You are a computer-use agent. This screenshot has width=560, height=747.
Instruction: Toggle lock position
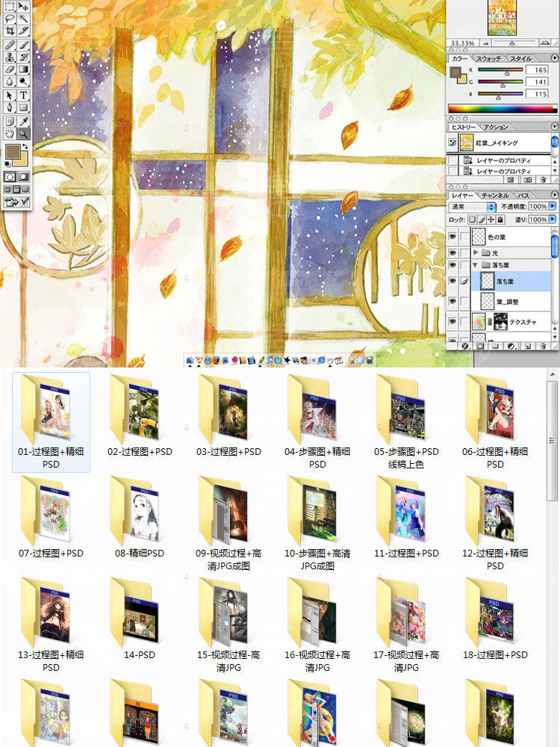point(491,220)
